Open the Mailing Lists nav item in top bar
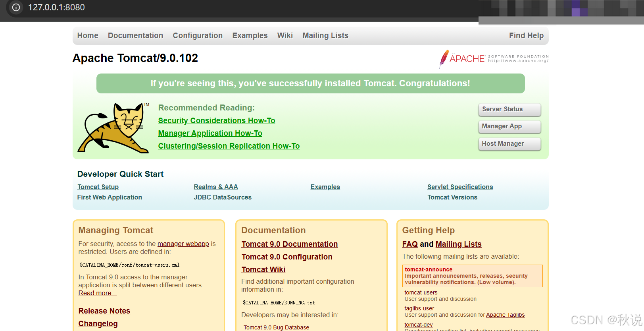Screen dimensions: 644x331 click(325, 35)
